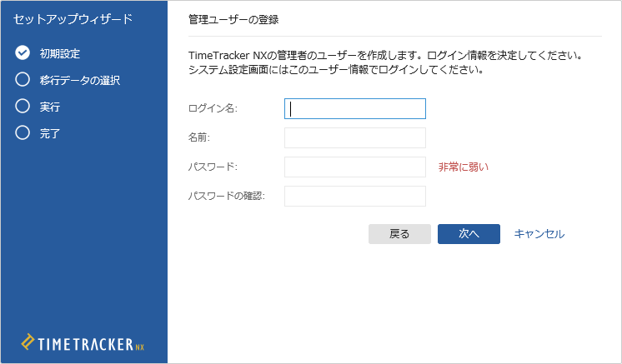Click the circle icon beside 完了
This screenshot has height=364, width=622.
click(x=23, y=132)
